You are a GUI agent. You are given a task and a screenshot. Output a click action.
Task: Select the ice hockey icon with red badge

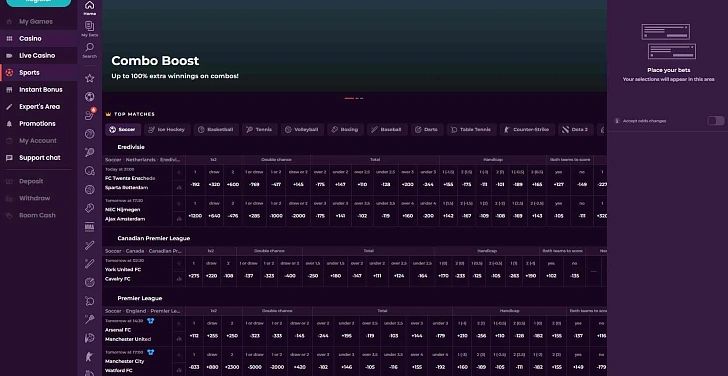click(90, 115)
